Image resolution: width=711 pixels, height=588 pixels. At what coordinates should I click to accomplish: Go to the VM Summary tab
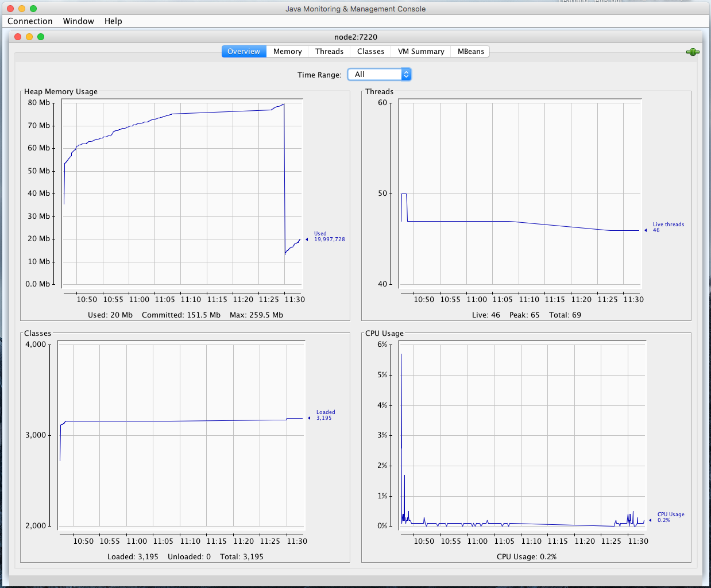click(421, 52)
